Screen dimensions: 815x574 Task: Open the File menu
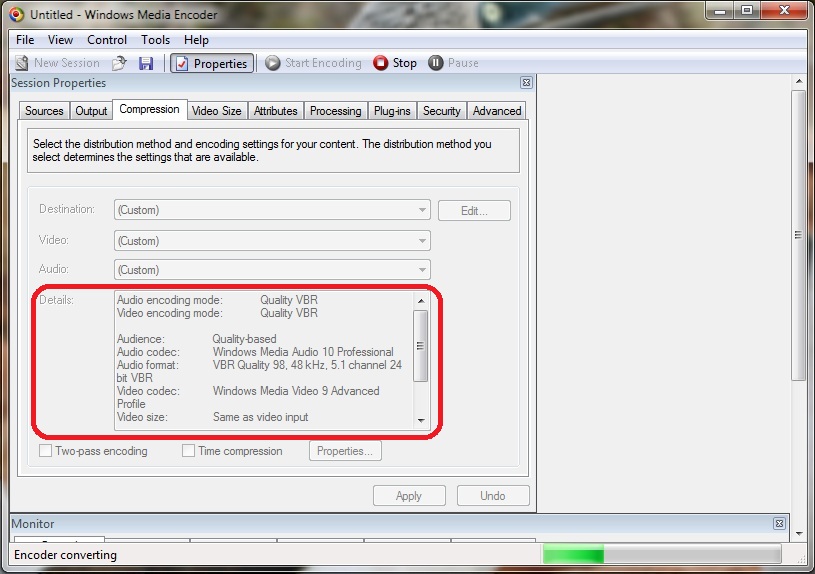[25, 40]
